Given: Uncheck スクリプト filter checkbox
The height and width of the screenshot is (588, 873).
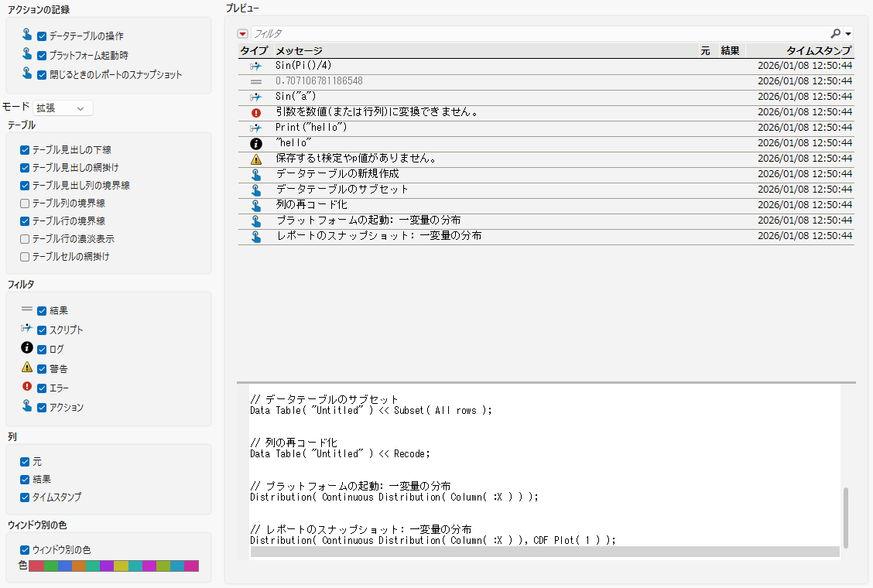Looking at the screenshot, I should point(42,330).
